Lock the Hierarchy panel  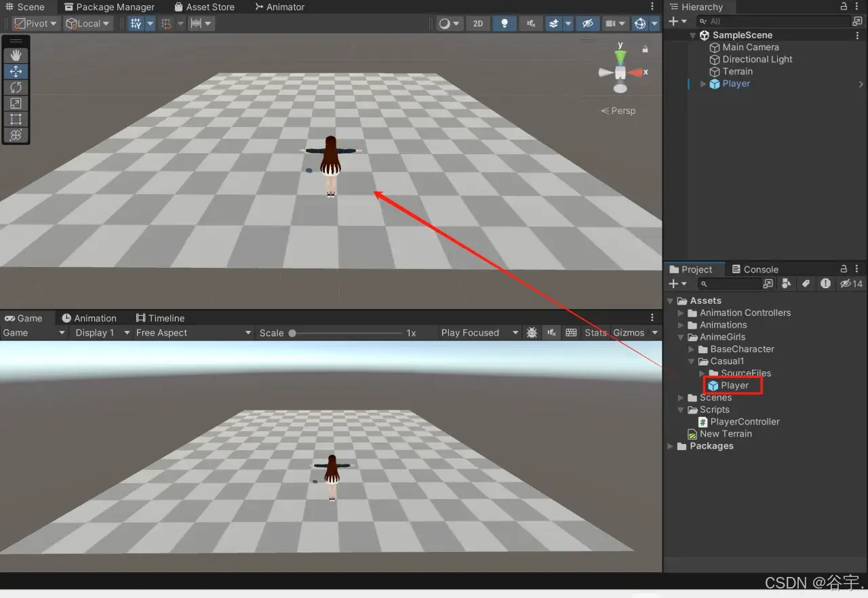tap(844, 6)
